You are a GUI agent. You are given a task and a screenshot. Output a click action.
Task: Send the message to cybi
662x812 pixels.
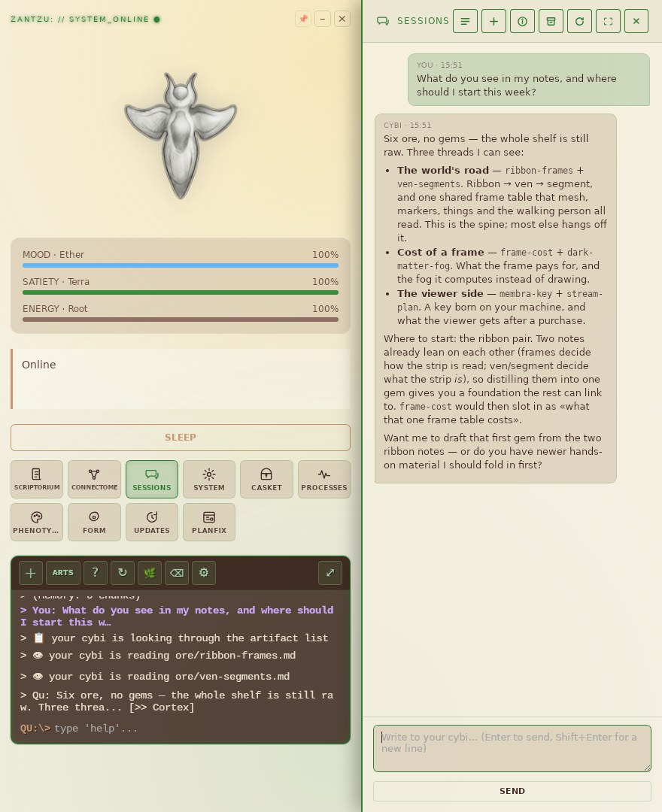pyautogui.click(x=512, y=791)
